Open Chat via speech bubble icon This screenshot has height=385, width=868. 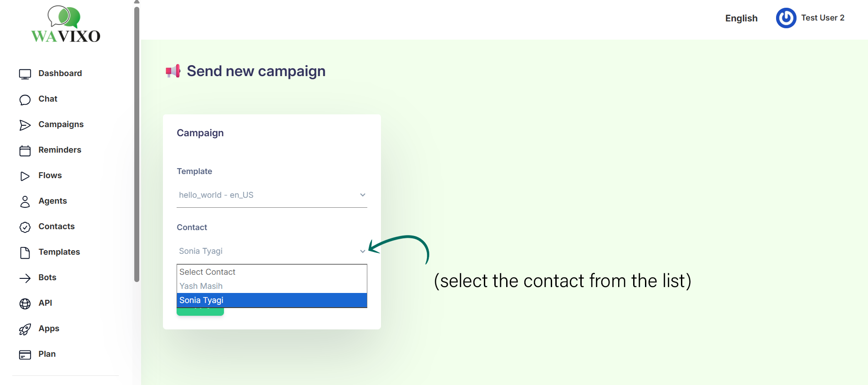(25, 100)
